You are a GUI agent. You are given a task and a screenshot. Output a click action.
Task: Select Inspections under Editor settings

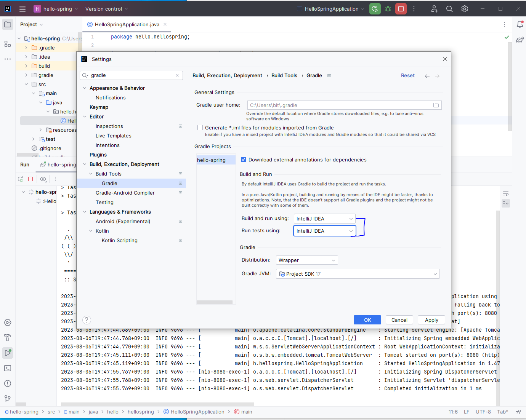coord(109,126)
